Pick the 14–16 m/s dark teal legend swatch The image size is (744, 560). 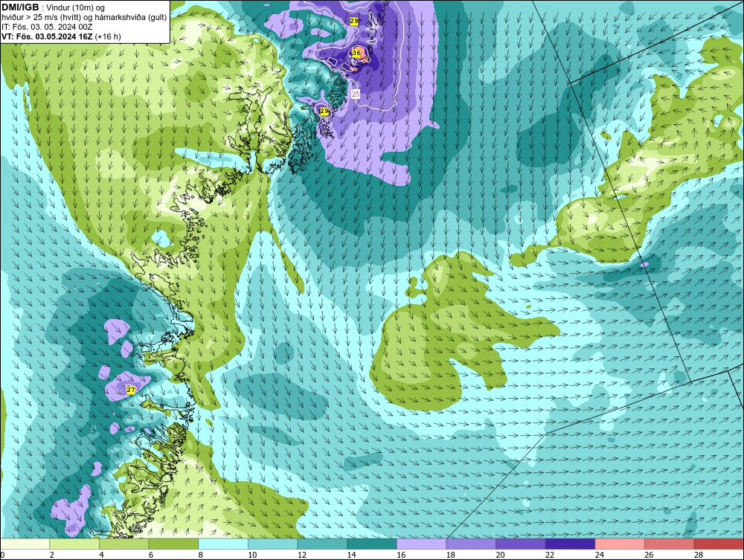[372, 544]
